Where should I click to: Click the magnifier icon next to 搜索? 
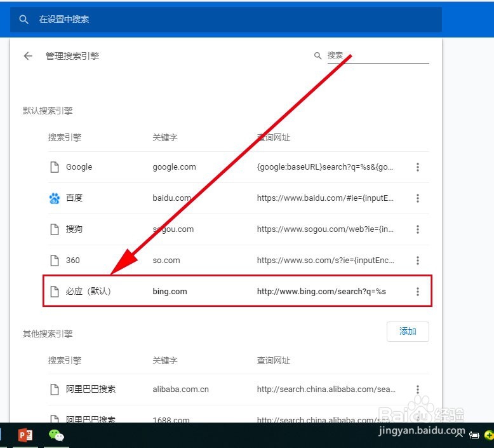(x=317, y=56)
